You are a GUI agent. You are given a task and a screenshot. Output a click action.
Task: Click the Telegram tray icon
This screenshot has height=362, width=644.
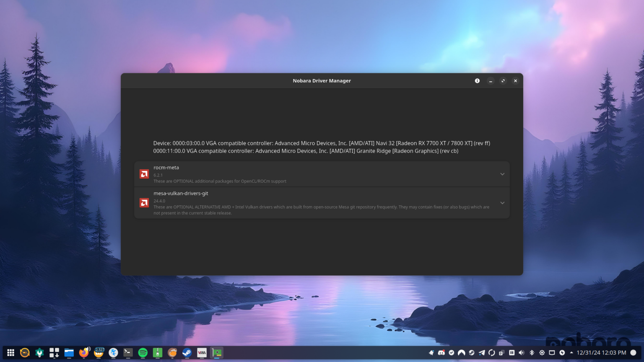point(481,353)
